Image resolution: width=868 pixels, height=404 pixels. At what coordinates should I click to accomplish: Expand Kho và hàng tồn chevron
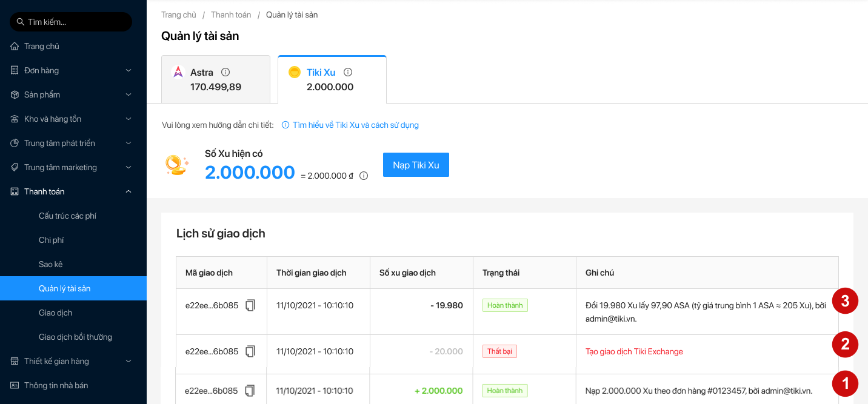129,119
